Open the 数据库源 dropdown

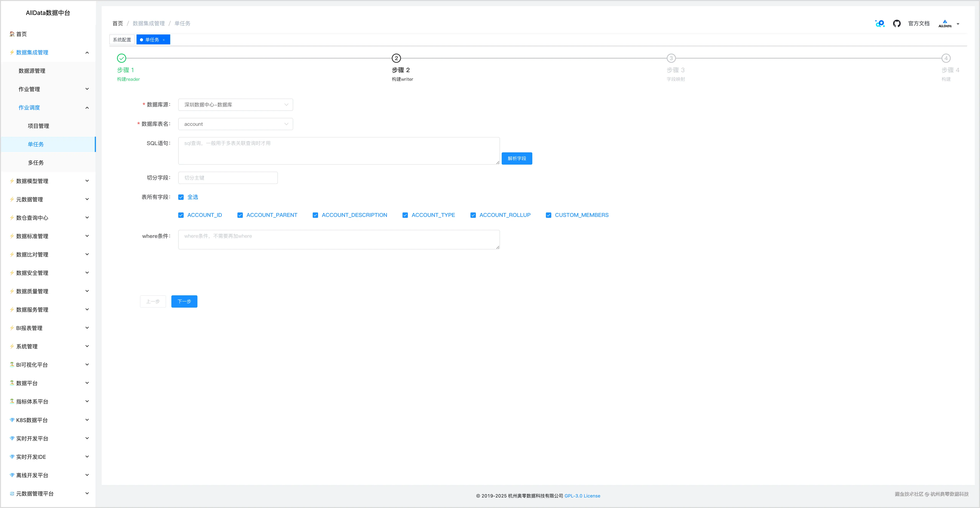(236, 105)
